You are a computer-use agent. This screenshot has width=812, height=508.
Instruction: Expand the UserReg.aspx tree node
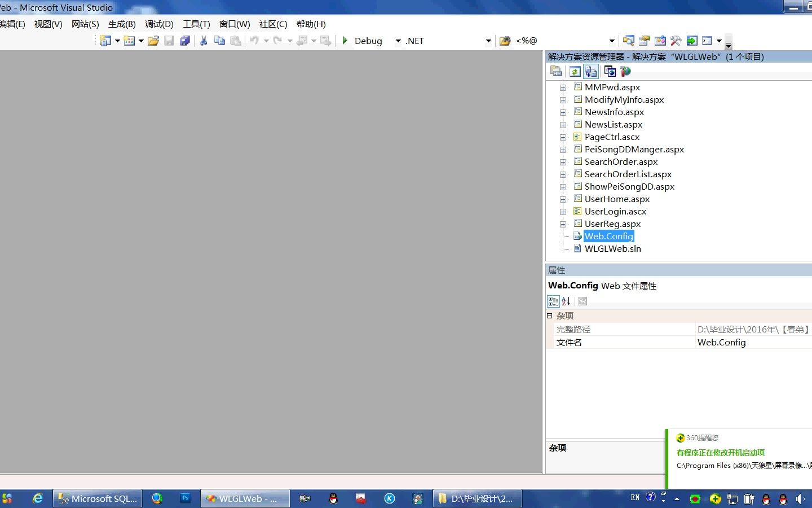click(563, 224)
